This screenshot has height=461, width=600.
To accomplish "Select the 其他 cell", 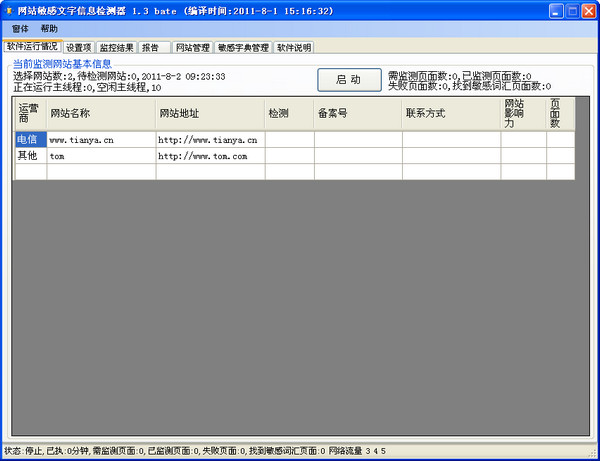I will pos(31,156).
